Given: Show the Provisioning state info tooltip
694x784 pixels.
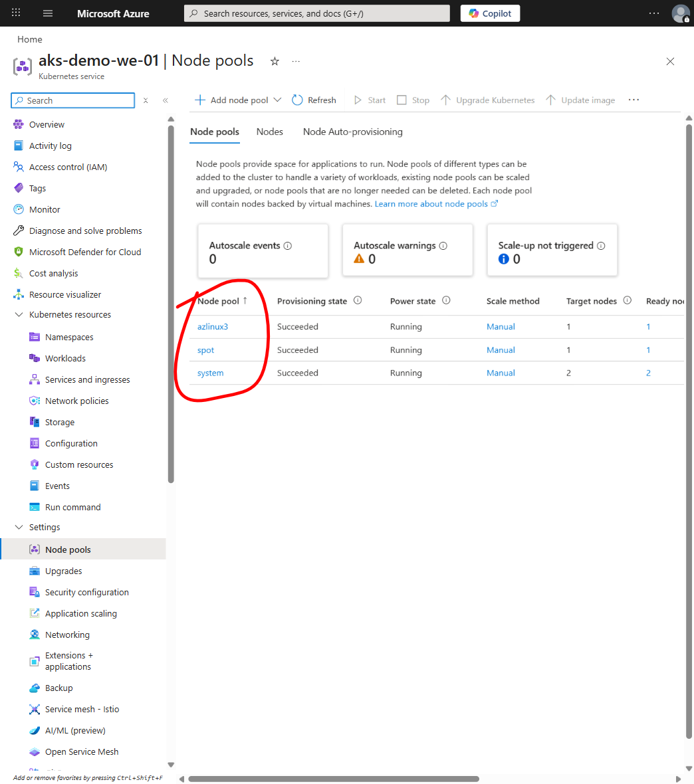Looking at the screenshot, I should click(x=358, y=300).
